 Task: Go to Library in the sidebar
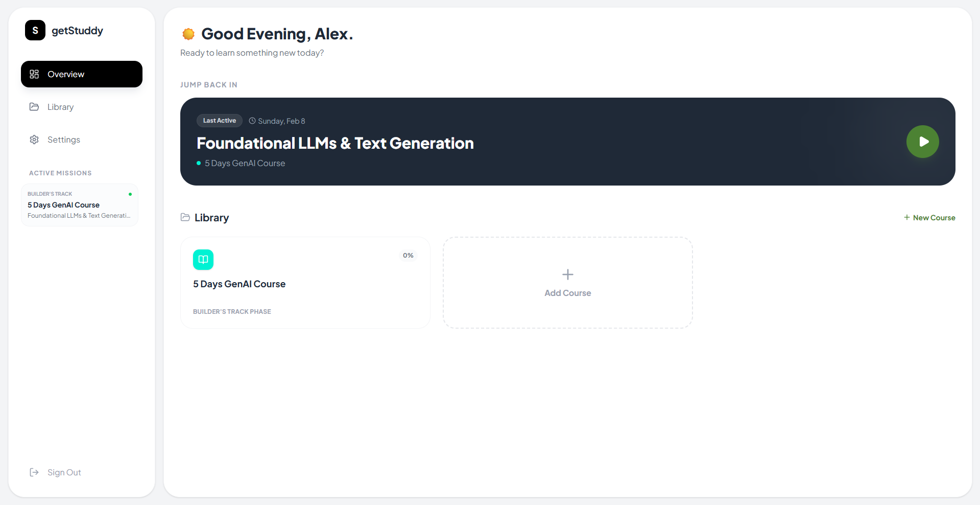coord(60,107)
